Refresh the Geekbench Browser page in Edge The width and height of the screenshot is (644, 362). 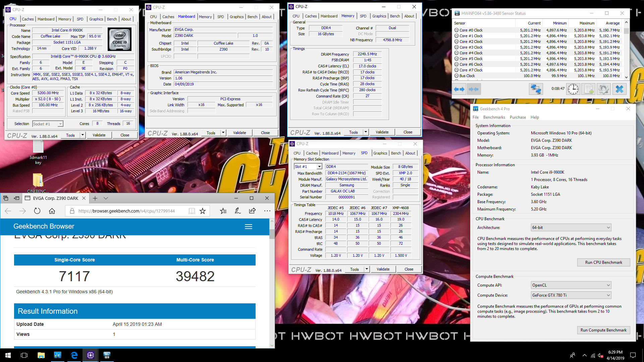[x=37, y=211]
